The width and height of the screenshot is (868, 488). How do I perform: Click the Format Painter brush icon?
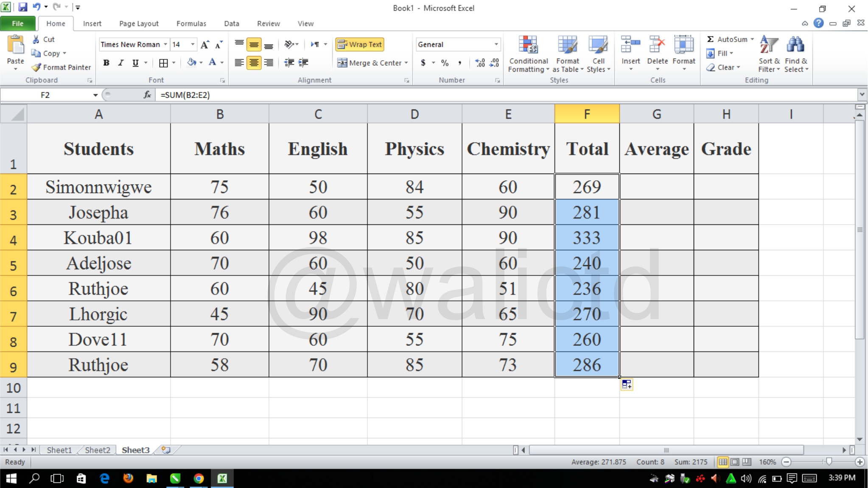pos(36,67)
